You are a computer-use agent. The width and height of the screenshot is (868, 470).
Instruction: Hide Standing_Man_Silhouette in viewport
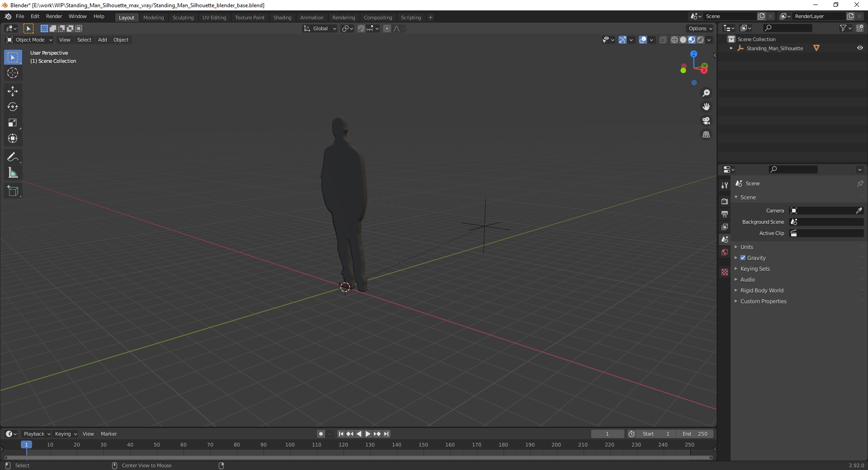pyautogui.click(x=860, y=48)
